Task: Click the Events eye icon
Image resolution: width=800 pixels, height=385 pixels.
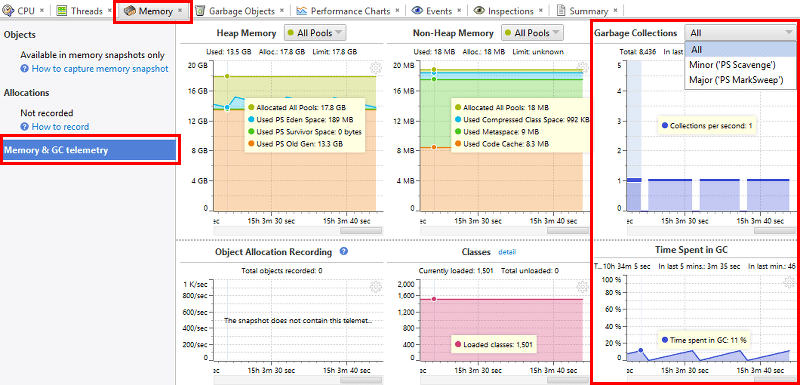Action: pos(417,10)
